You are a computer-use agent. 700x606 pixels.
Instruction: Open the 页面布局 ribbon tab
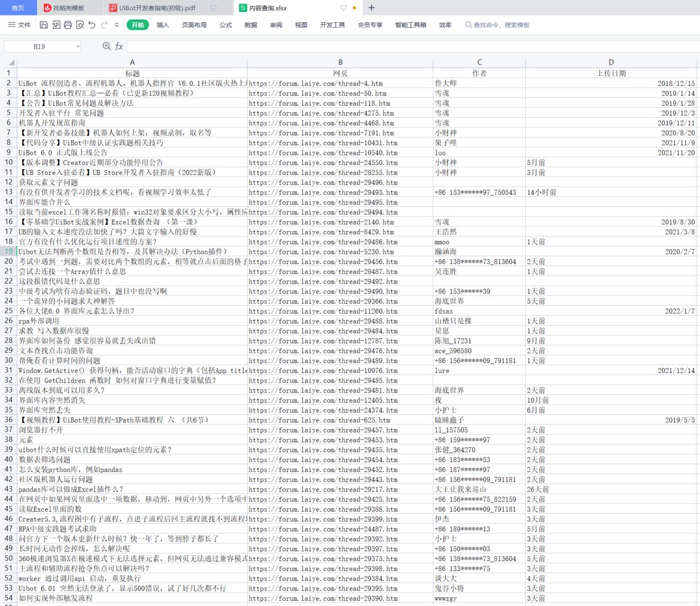[194, 25]
